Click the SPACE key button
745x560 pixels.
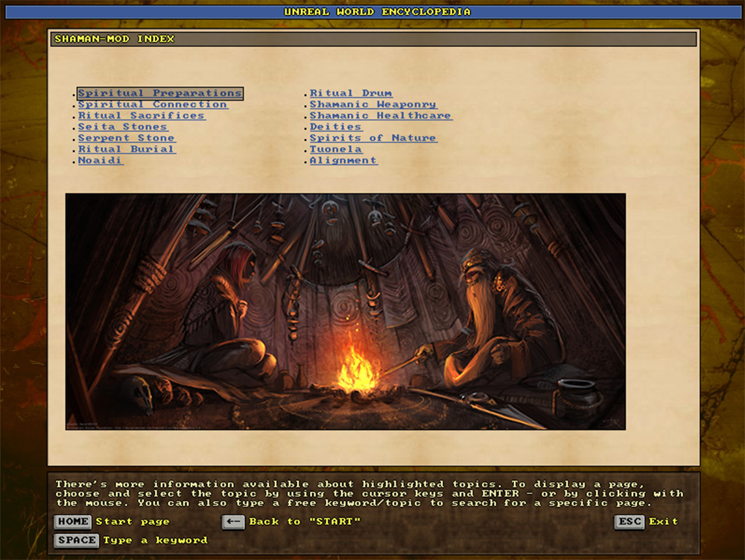click(77, 541)
